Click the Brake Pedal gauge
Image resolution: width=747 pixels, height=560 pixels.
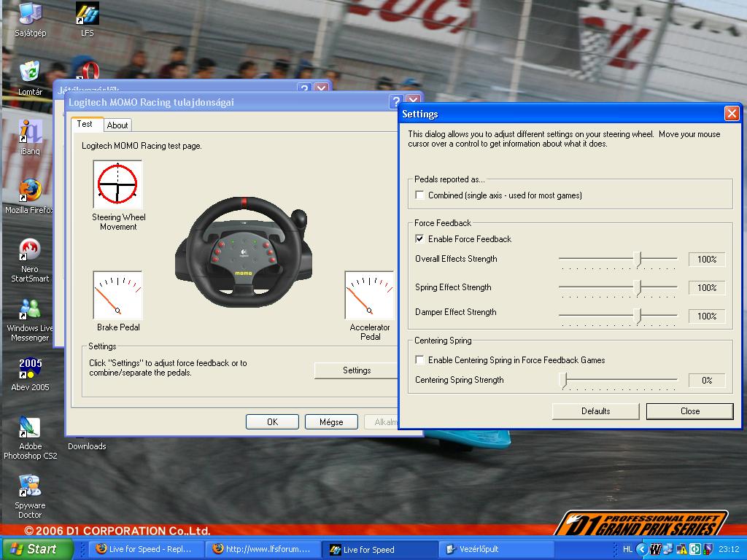117,295
